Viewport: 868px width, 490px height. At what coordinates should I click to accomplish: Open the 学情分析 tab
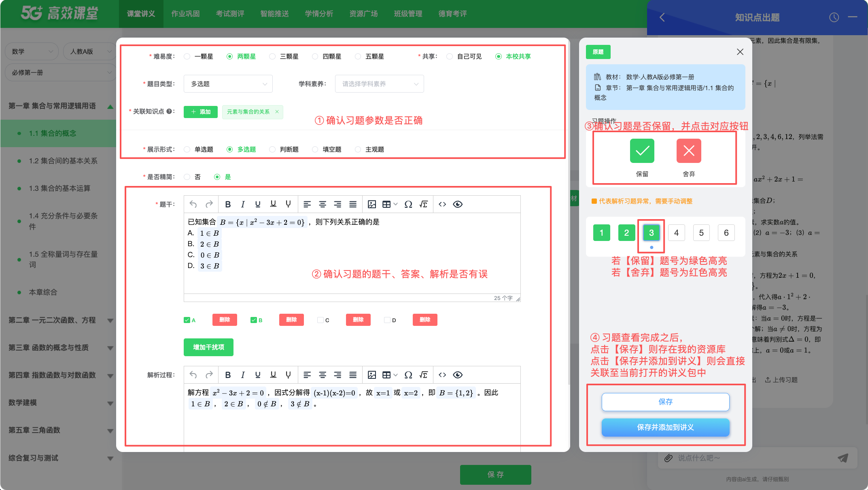point(319,14)
